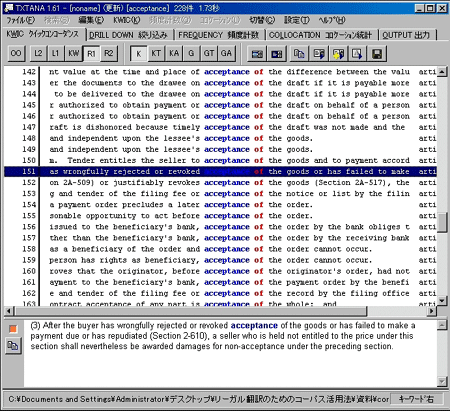This screenshot has height=411, width=450.
Task: Open the 編集(E) menu
Action: coord(91,20)
